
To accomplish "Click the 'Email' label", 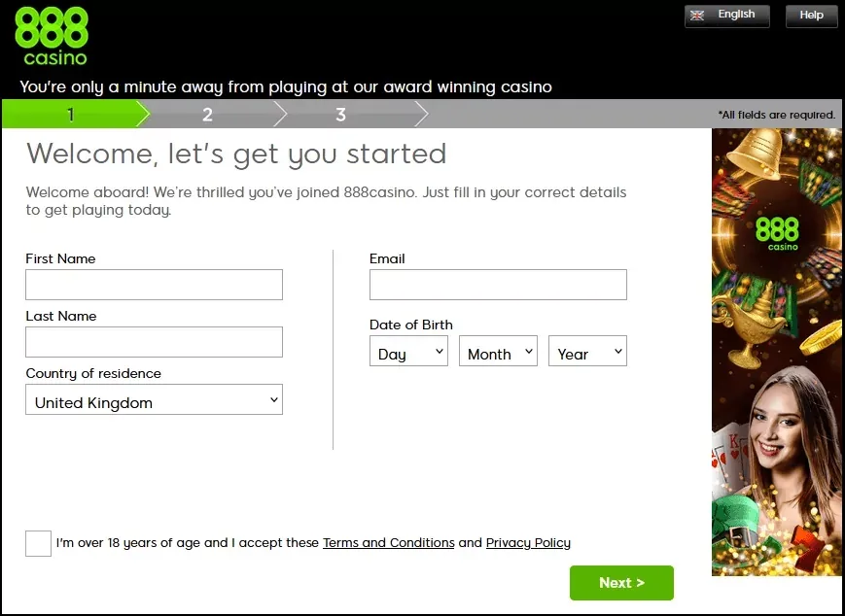I will pyautogui.click(x=387, y=258).
